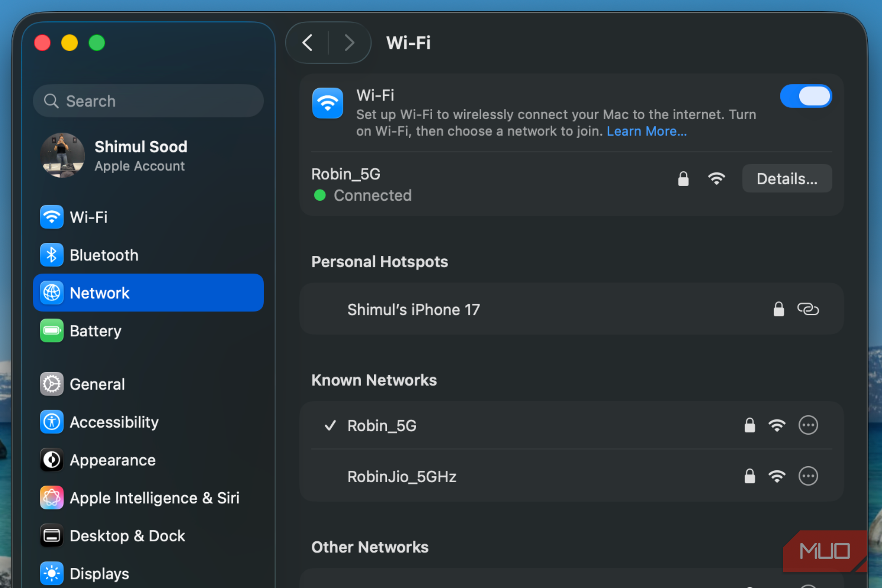Screen dimensions: 882x588
Task: Click the Connected status text
Action: (373, 195)
